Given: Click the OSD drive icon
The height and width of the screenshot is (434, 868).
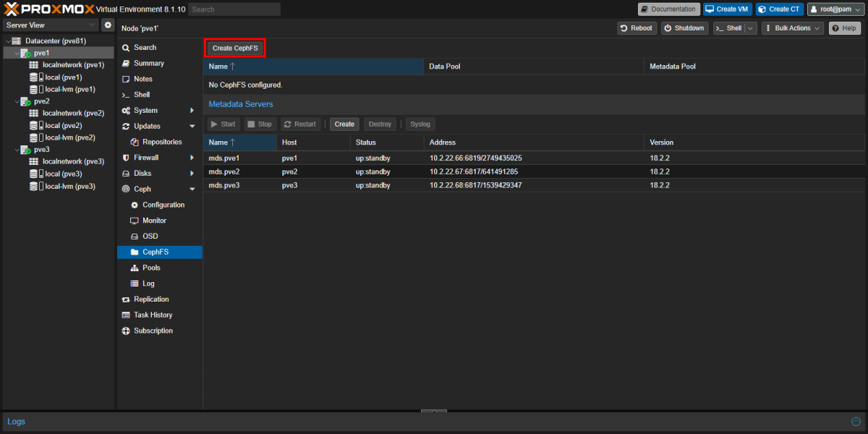Looking at the screenshot, I should 135,237.
